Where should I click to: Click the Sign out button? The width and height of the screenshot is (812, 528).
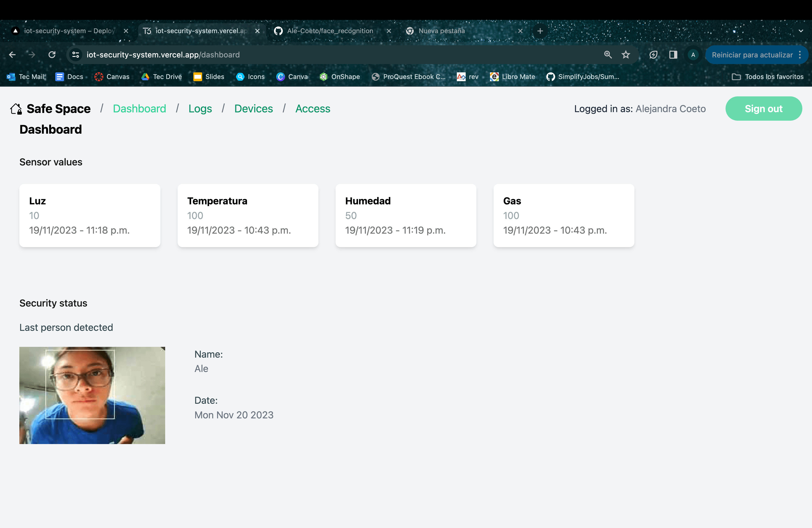(763, 109)
